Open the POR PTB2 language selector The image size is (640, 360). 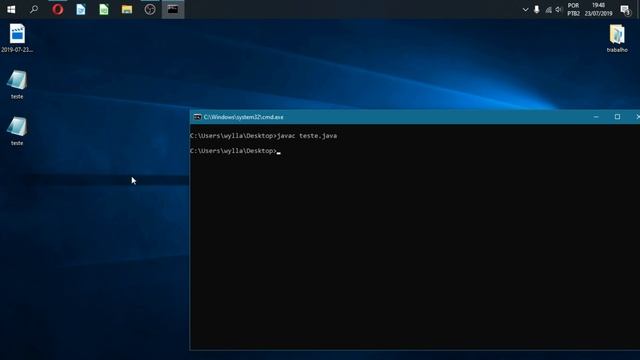pos(573,9)
